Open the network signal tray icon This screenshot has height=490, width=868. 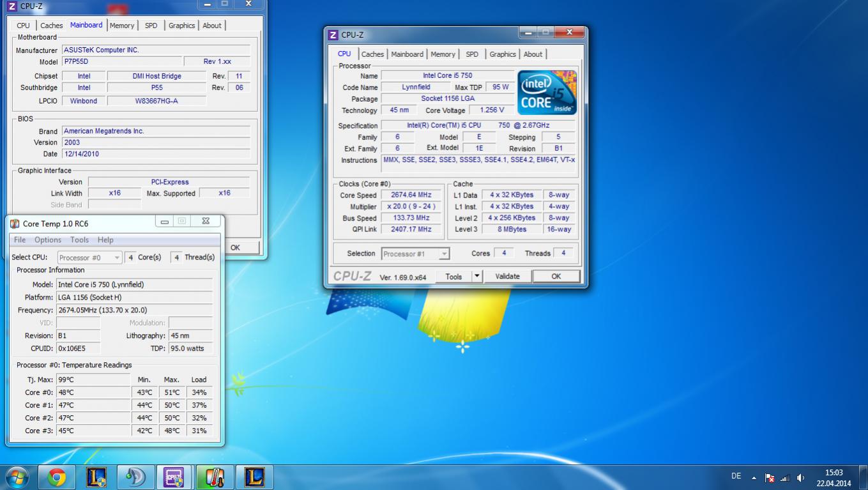click(785, 477)
